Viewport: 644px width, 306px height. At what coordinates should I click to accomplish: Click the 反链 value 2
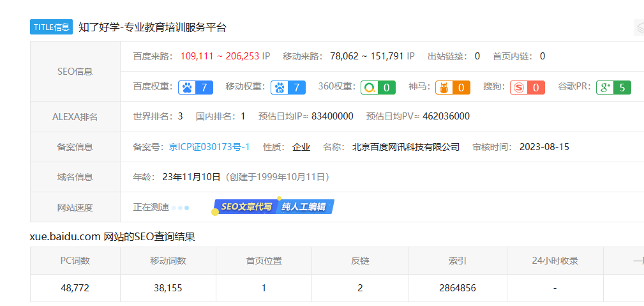tap(360, 288)
